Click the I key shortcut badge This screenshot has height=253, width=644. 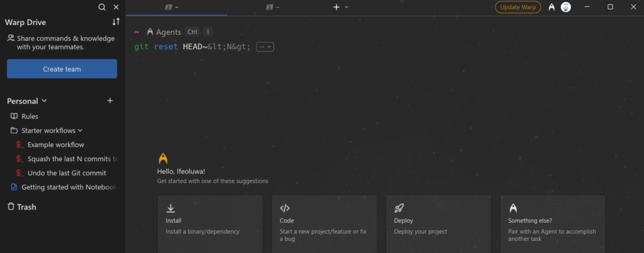pyautogui.click(x=208, y=32)
